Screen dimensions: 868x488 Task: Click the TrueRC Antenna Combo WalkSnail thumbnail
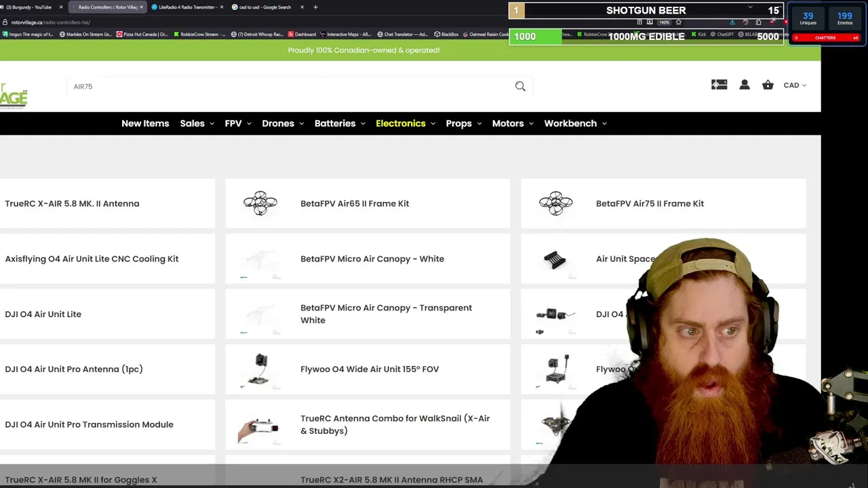[258, 428]
